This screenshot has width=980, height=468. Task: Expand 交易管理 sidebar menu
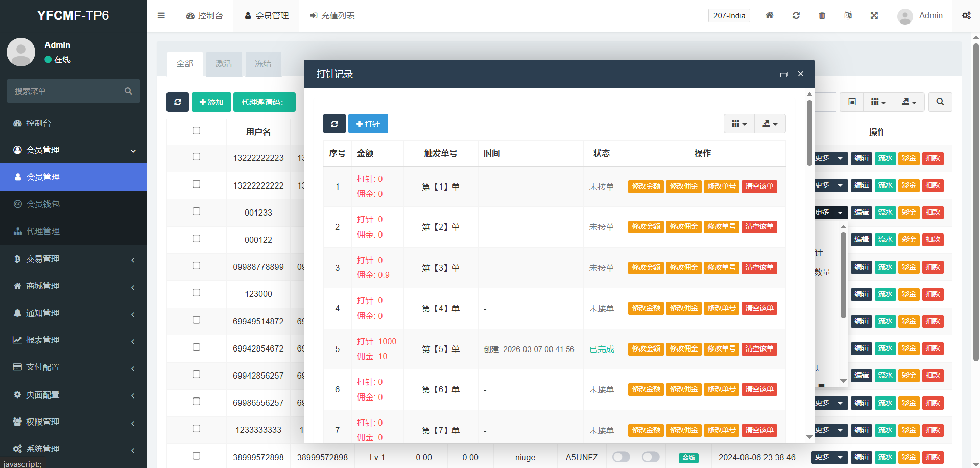74,259
